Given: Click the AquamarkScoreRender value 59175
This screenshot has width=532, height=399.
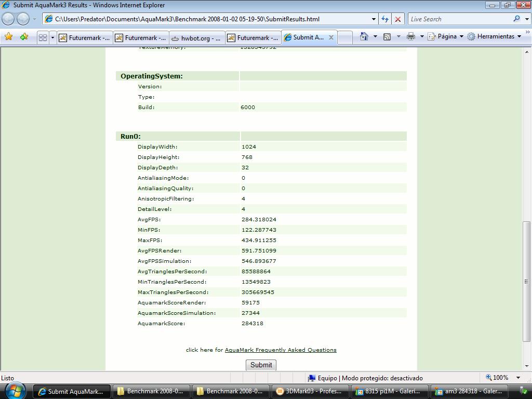Looking at the screenshot, I should click(x=250, y=303).
